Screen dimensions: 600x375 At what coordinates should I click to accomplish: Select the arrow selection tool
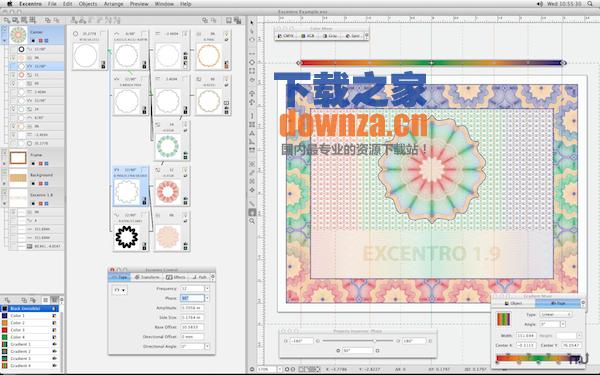252,23
